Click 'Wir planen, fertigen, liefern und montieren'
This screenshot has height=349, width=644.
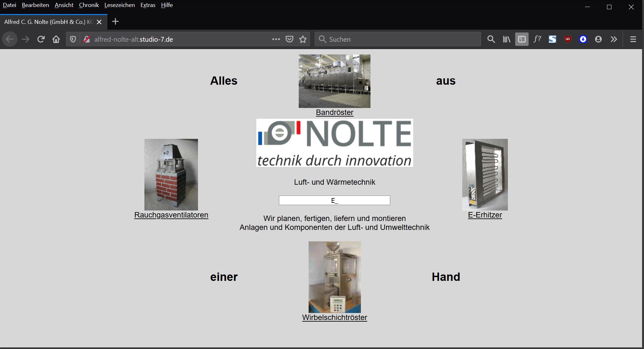(x=334, y=218)
